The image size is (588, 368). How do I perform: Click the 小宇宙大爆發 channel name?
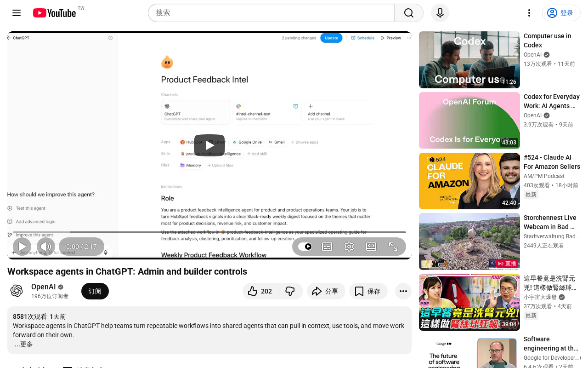[x=540, y=297]
